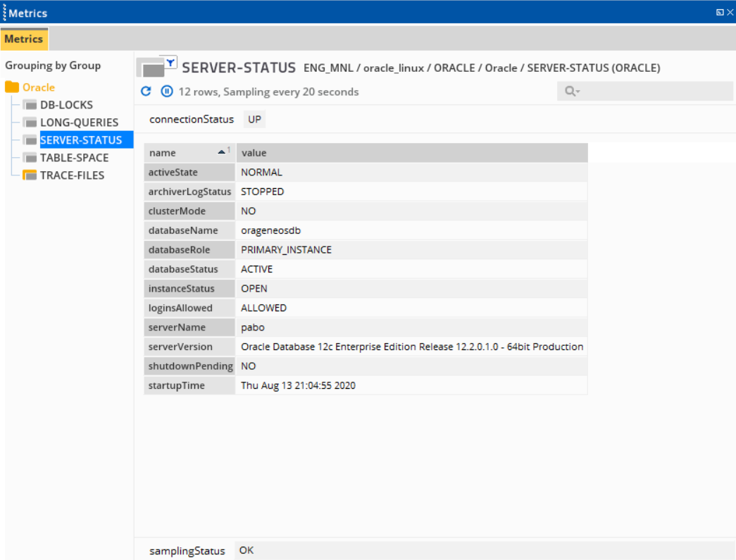This screenshot has height=560, width=736.
Task: Float the Metrics panel window
Action: point(720,12)
